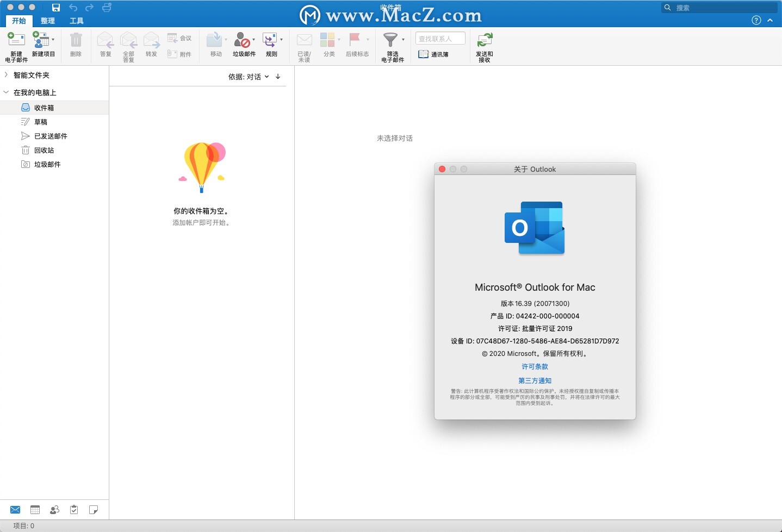Click the Outlook logo in About dialog
The image size is (782, 532).
click(x=535, y=228)
